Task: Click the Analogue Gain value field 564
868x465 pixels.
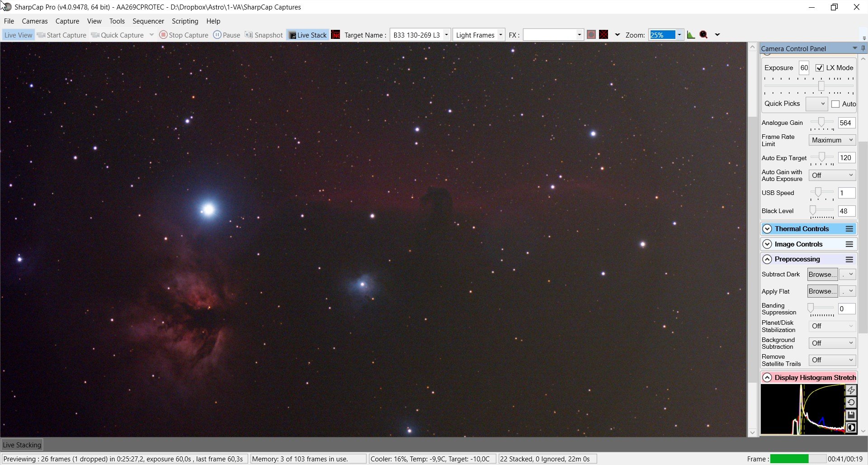Action: click(x=846, y=123)
